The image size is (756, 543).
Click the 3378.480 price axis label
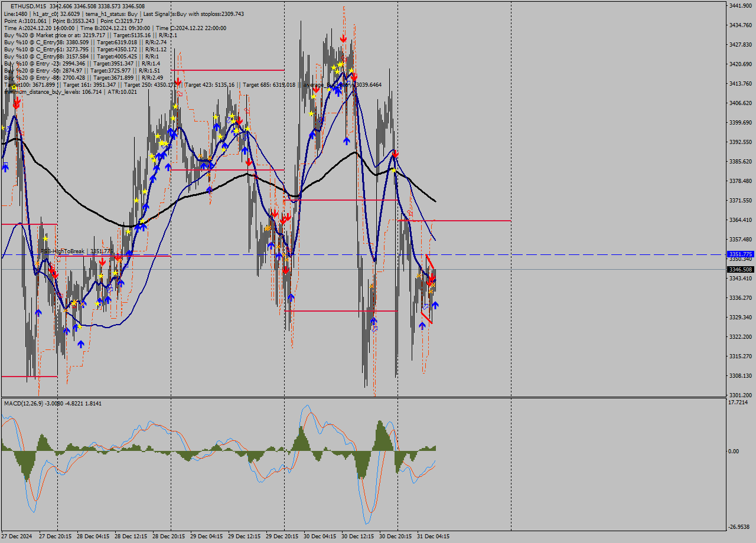(x=740, y=181)
